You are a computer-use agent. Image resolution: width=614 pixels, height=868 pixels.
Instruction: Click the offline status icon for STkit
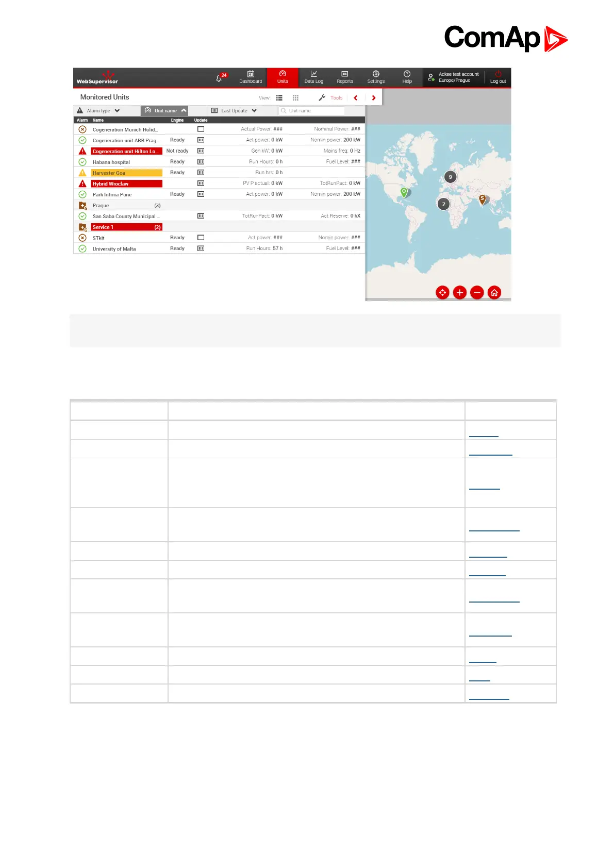[82, 238]
